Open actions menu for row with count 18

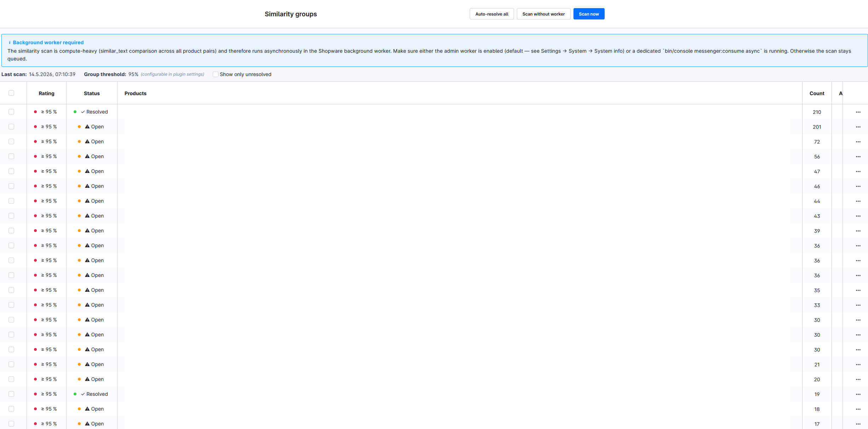(858, 409)
